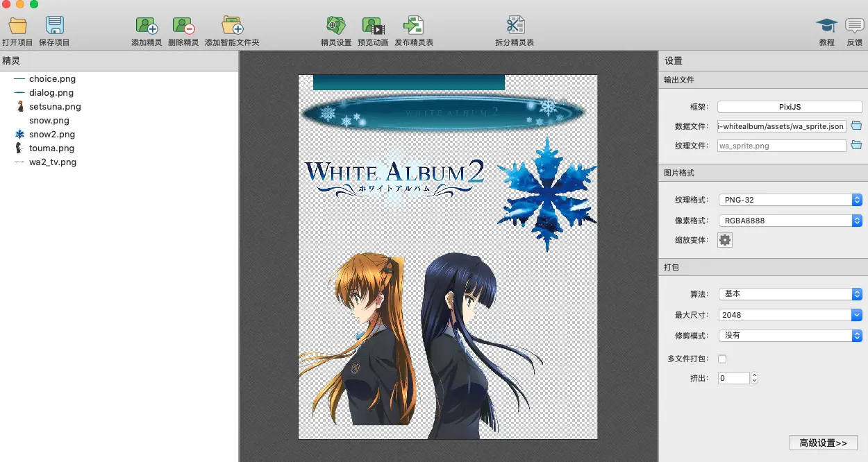Viewport: 868px width, 462px height.
Task: Open the 缩放变体 gear settings
Action: [725, 240]
